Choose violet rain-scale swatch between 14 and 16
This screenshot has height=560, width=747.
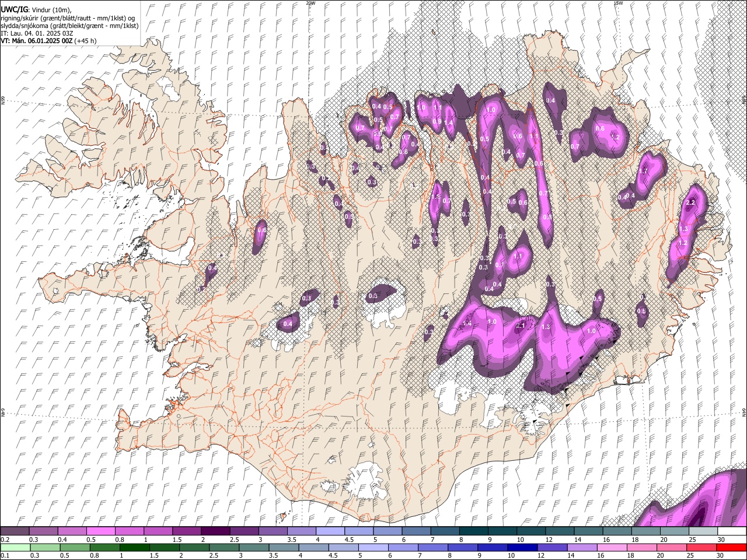(582, 548)
